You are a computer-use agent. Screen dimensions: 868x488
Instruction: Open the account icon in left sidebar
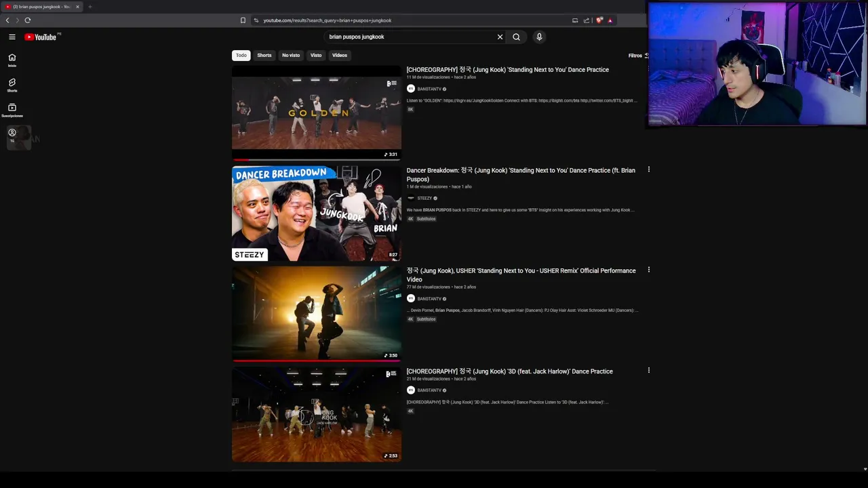(12, 135)
